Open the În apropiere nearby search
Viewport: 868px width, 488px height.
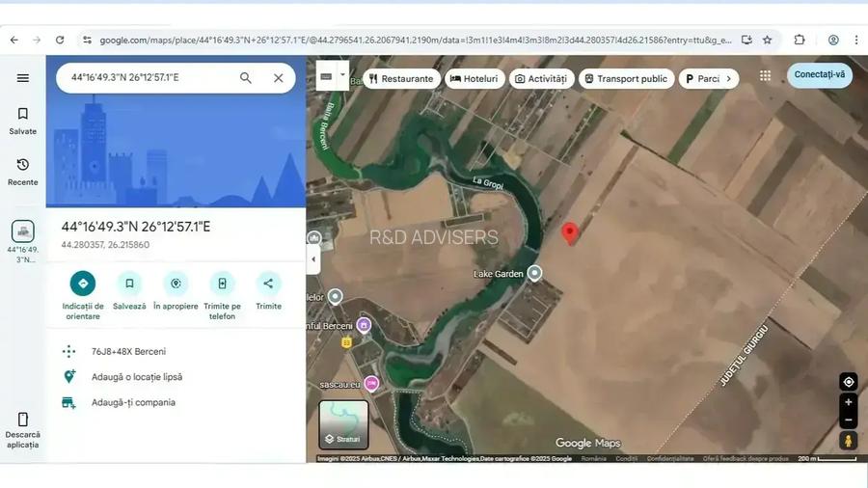point(176,284)
